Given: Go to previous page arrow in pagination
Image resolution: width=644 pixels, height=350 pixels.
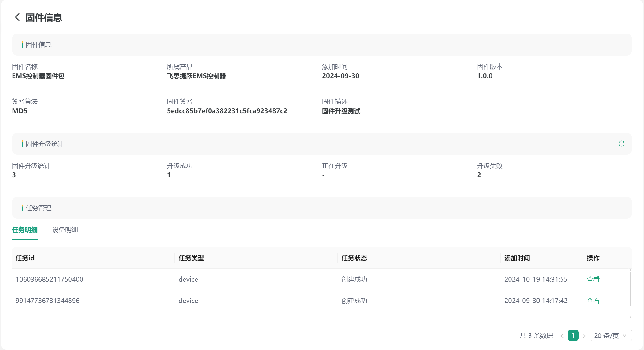Looking at the screenshot, I should click(562, 336).
